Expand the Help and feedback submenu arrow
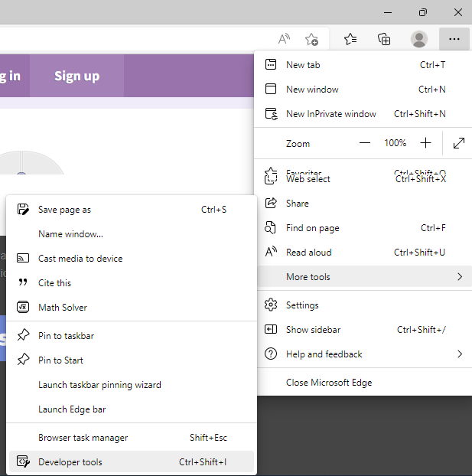This screenshot has width=472, height=476. pyautogui.click(x=460, y=354)
